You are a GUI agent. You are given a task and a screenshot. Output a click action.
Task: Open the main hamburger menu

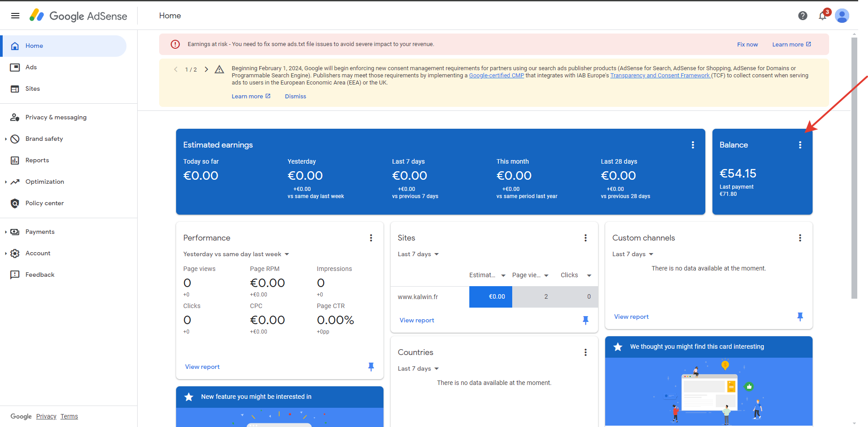point(15,16)
